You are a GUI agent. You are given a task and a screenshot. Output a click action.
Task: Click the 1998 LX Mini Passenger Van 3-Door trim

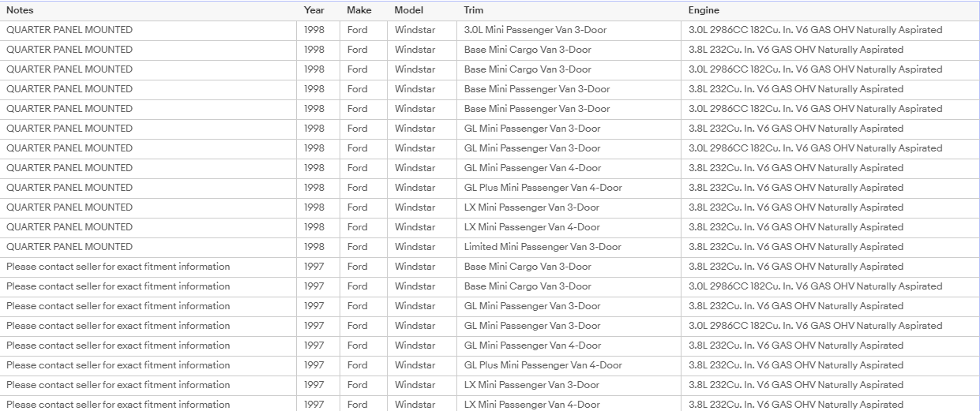click(531, 207)
